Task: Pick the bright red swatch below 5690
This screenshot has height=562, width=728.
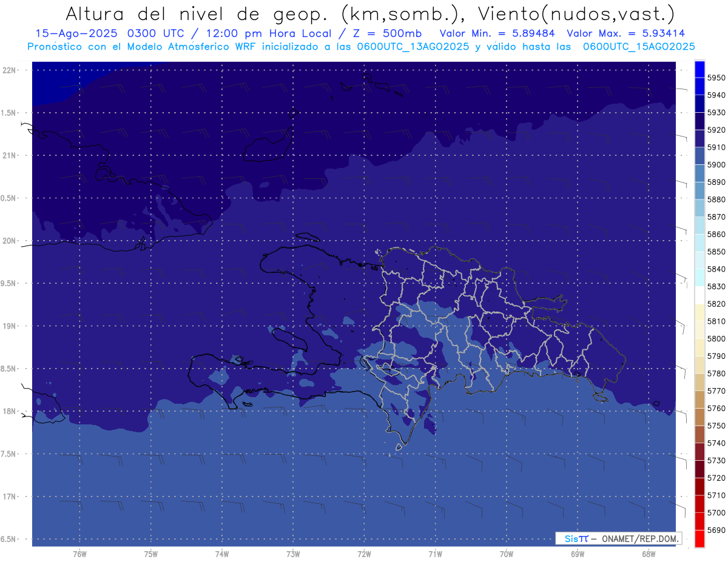Action: tap(699, 538)
